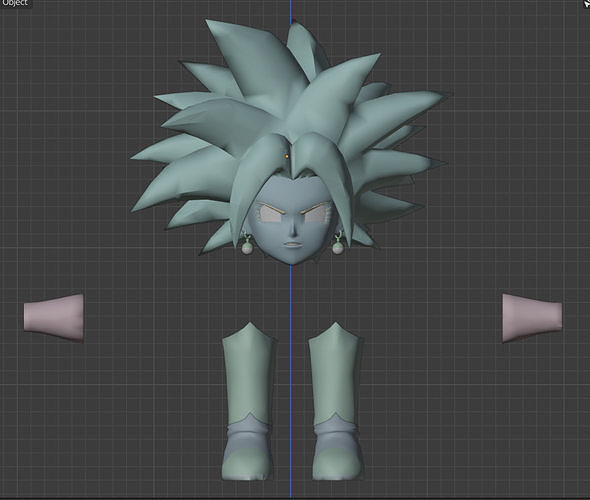590x500 pixels.
Task: Select the earring on the viewport's left side
Action: click(x=247, y=244)
